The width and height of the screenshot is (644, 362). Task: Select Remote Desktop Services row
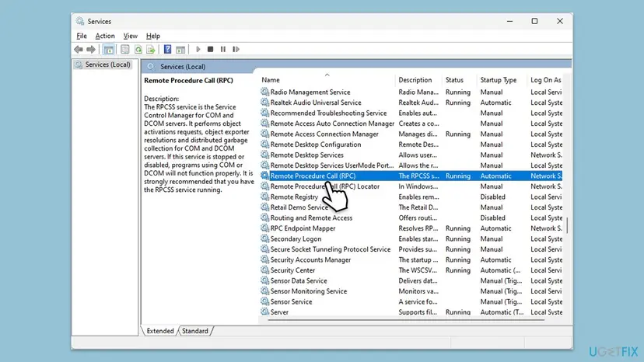[x=411, y=155]
